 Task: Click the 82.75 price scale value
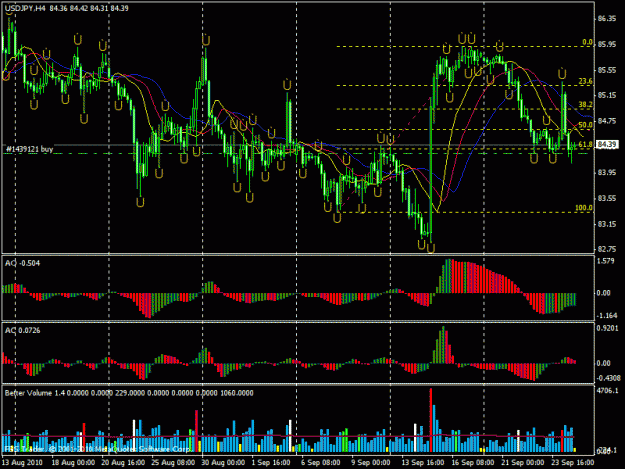(x=607, y=249)
